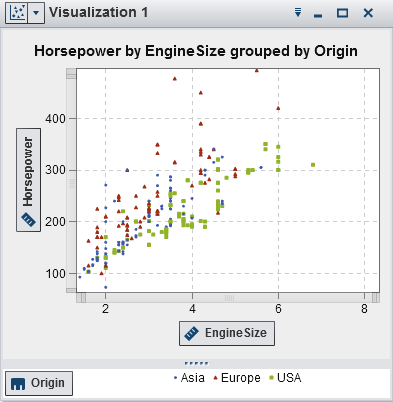Click the 400 label on Horsepower axis

pos(55,119)
